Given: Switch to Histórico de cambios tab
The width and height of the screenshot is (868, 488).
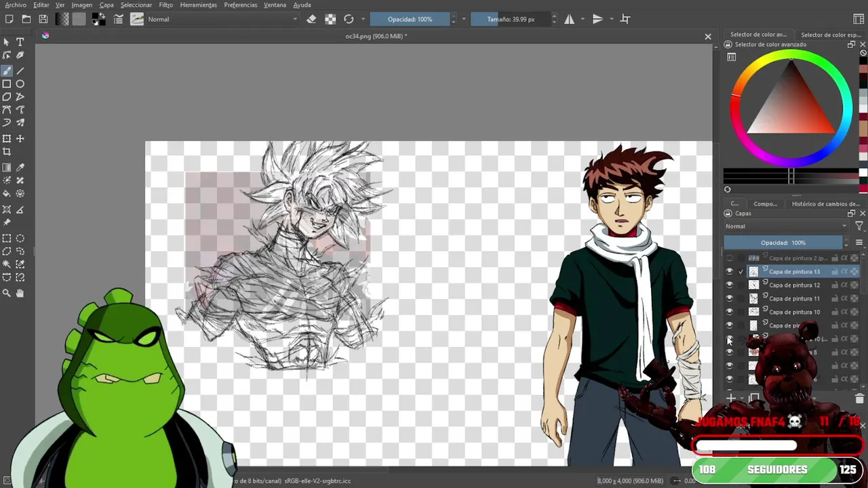Looking at the screenshot, I should click(x=825, y=203).
